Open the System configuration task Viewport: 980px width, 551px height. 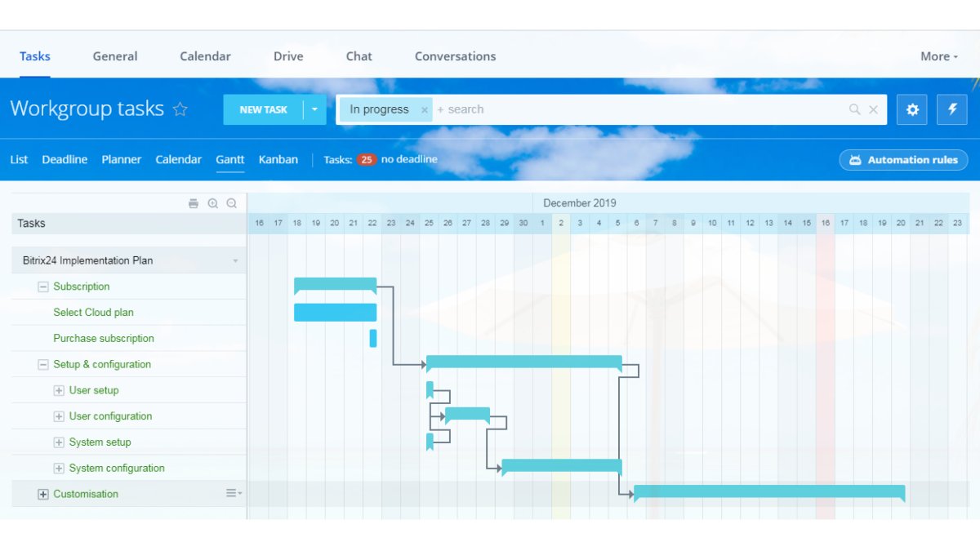pyautogui.click(x=117, y=469)
